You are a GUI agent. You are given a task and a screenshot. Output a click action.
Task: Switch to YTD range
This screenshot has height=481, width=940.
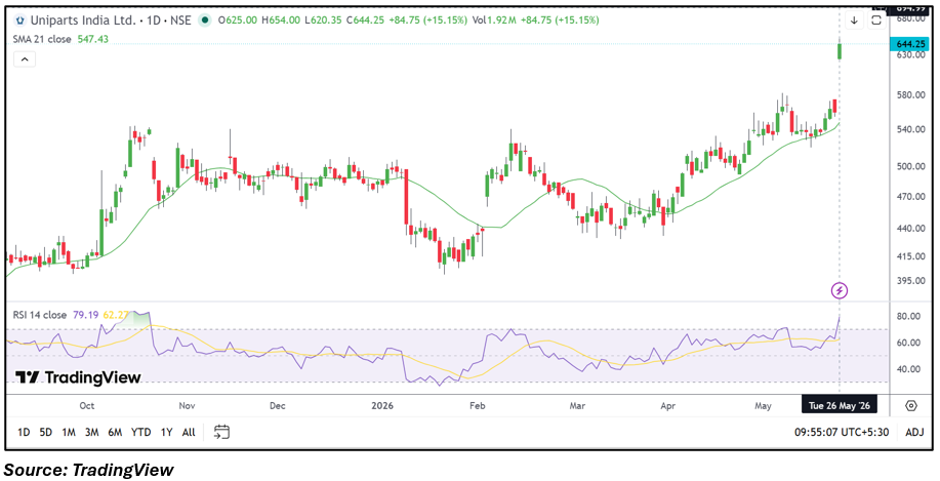141,432
